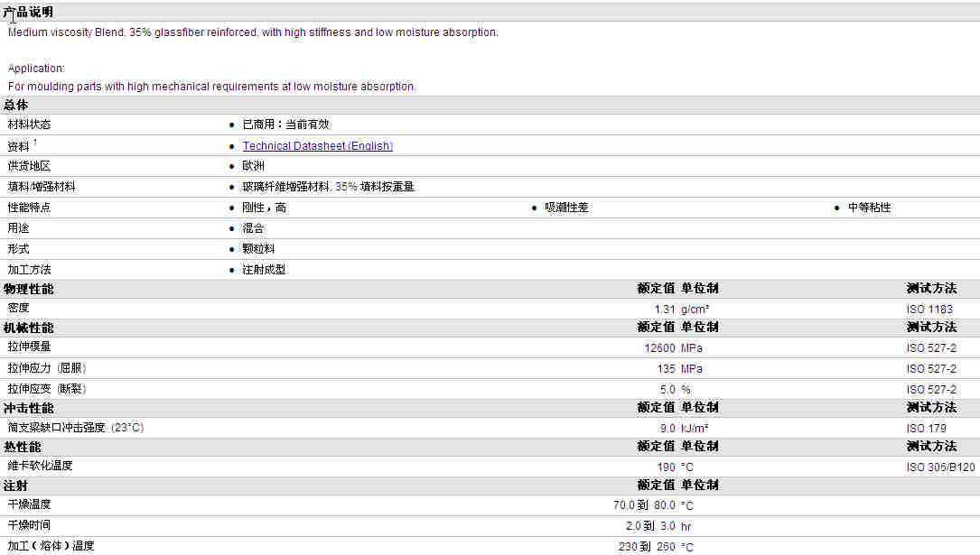Image resolution: width=980 pixels, height=555 pixels.
Task: Select the 注射成型 value
Action: pyautogui.click(x=264, y=270)
